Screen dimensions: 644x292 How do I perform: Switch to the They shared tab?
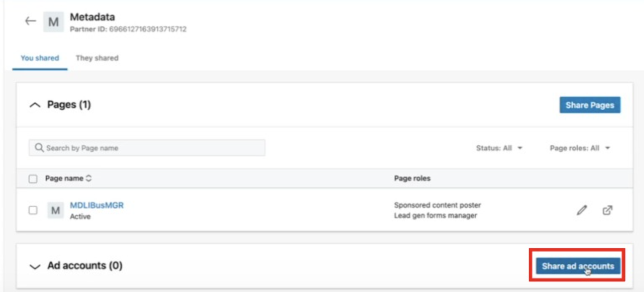coord(97,58)
